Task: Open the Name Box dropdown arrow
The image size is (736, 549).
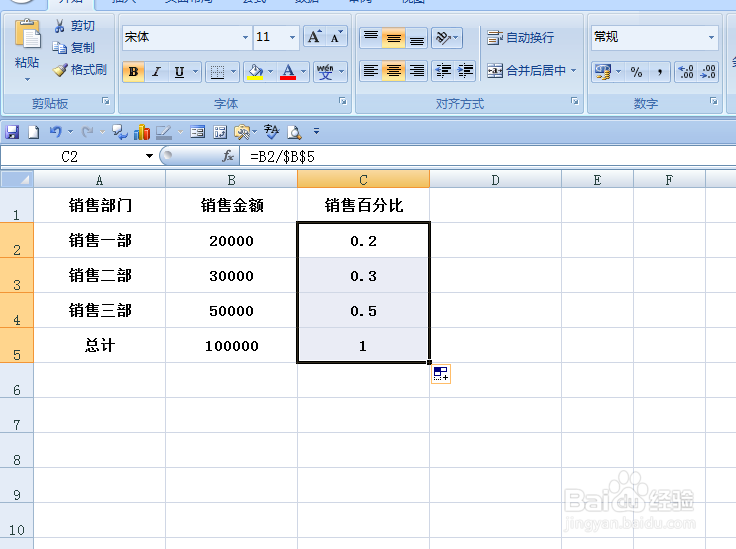Action: [149, 156]
